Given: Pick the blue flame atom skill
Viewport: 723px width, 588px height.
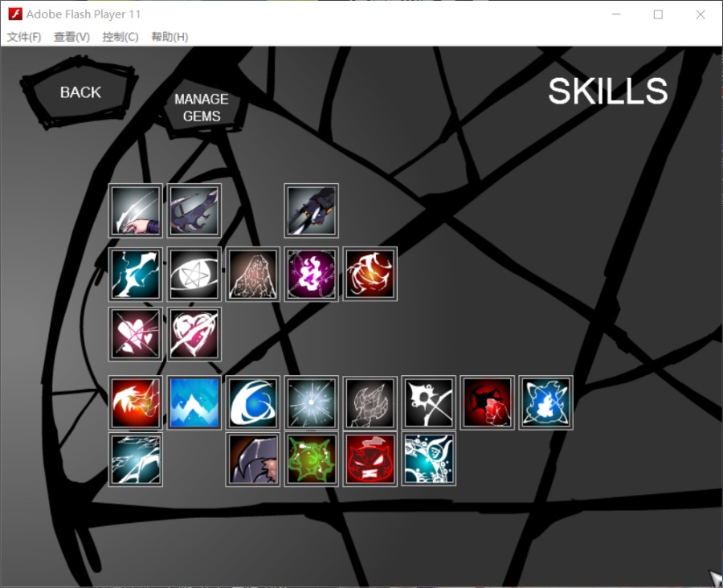Looking at the screenshot, I should [x=546, y=402].
